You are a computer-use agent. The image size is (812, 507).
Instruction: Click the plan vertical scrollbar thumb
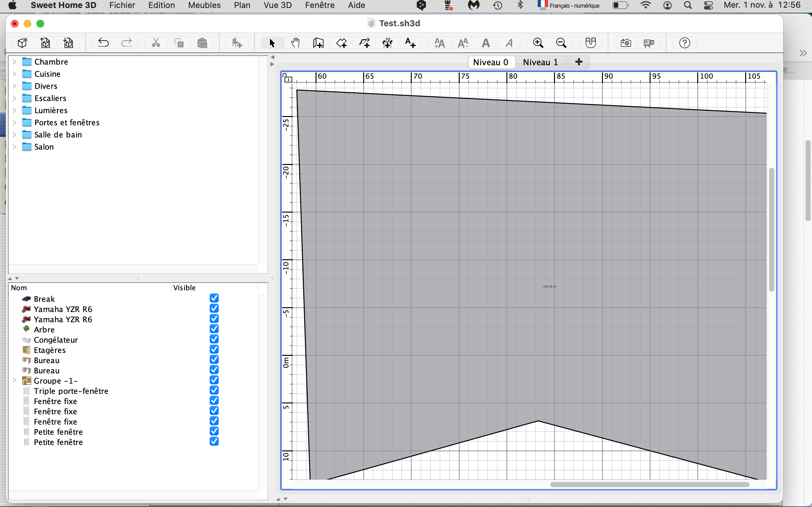tap(771, 230)
